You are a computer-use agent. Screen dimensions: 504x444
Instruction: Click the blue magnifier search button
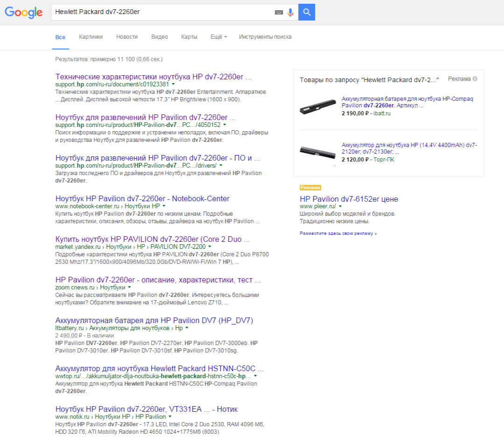(307, 12)
